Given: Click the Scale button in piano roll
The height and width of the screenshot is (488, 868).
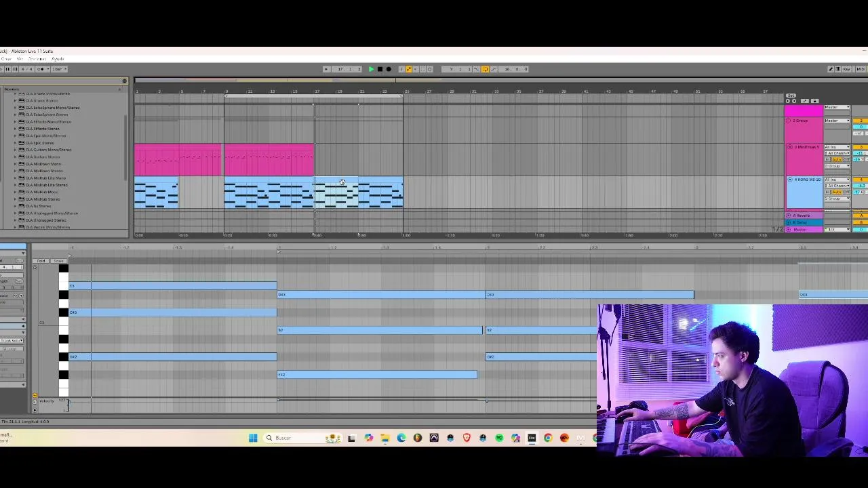Looking at the screenshot, I should click(x=58, y=261).
